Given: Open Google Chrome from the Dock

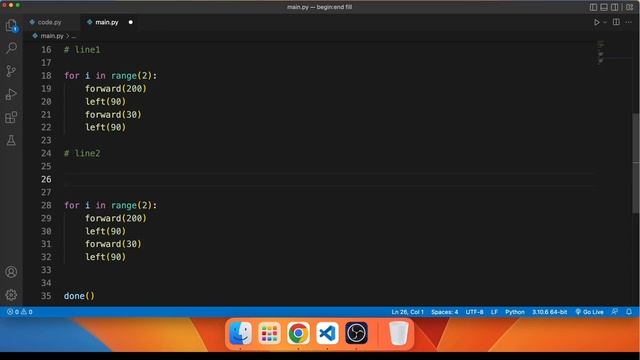Looking at the screenshot, I should click(x=298, y=333).
